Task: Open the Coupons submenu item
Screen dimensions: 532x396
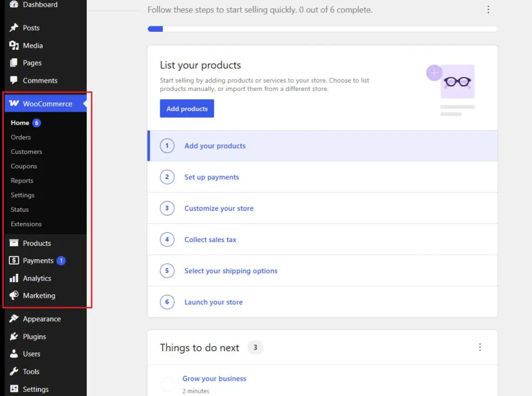Action: tap(24, 166)
